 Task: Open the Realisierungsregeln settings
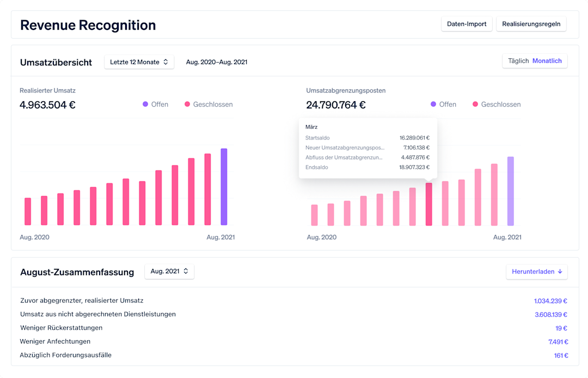[531, 24]
